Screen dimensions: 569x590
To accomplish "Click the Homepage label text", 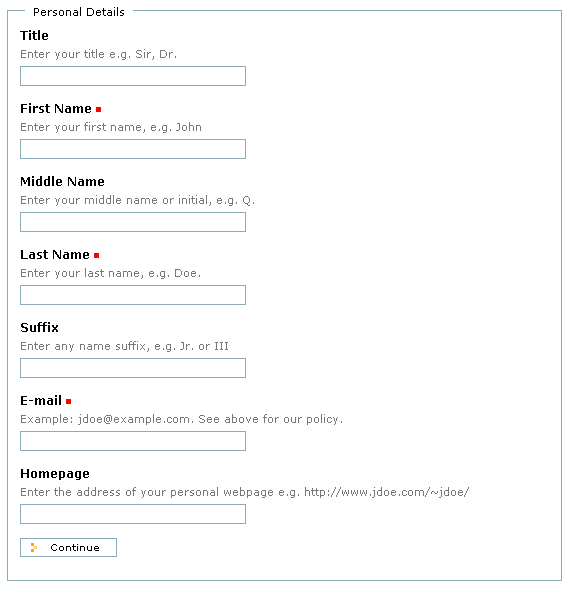I will click(55, 473).
